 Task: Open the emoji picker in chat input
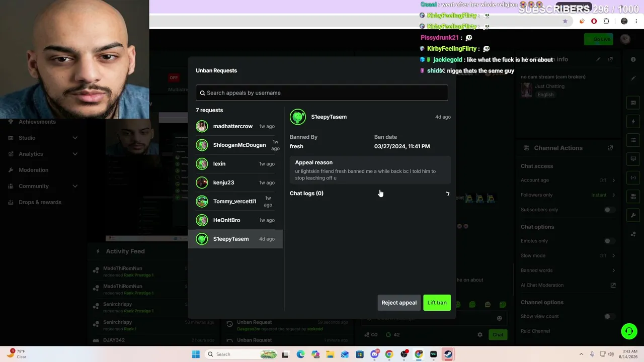pyautogui.click(x=499, y=318)
